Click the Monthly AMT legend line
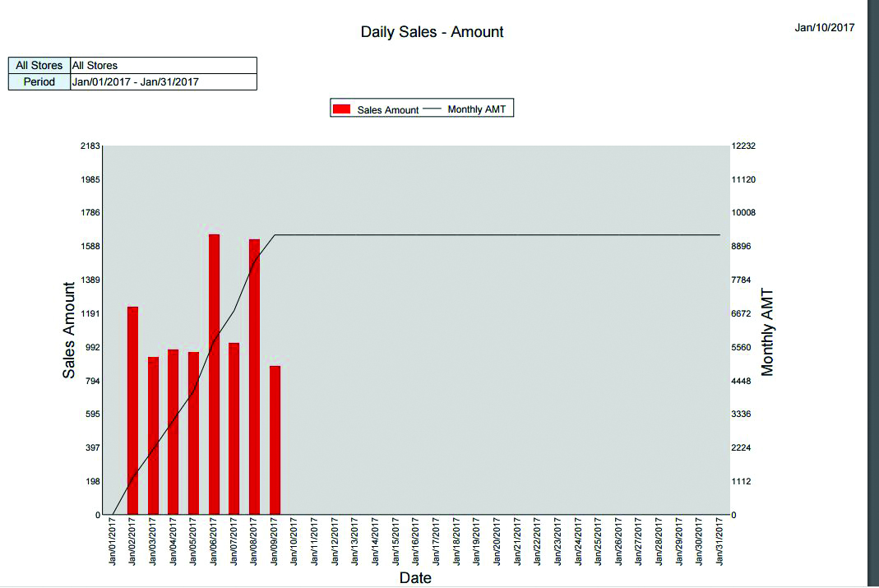The width and height of the screenshot is (879, 588). (x=432, y=109)
